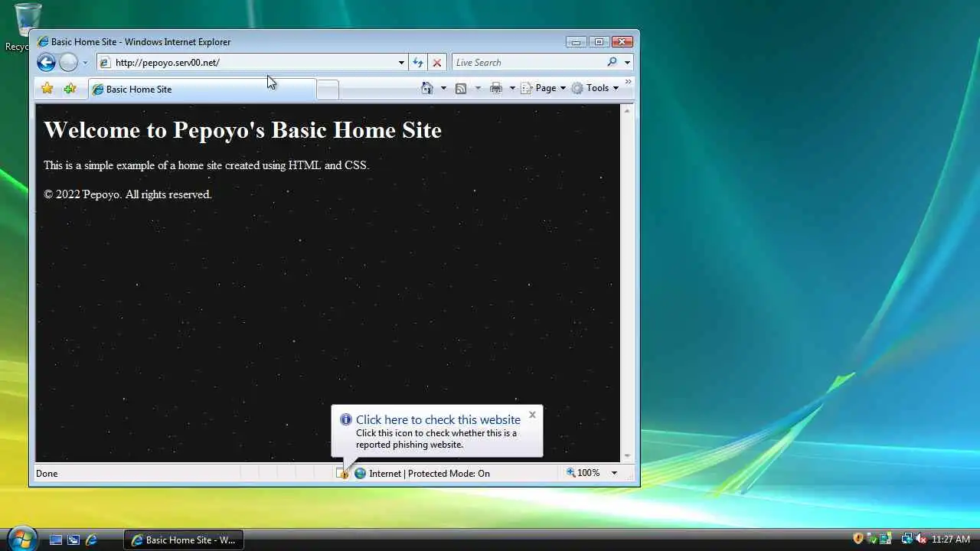Viewport: 980px width, 551px height.
Task: Click the green checkmark tray icon
Action: [873, 540]
